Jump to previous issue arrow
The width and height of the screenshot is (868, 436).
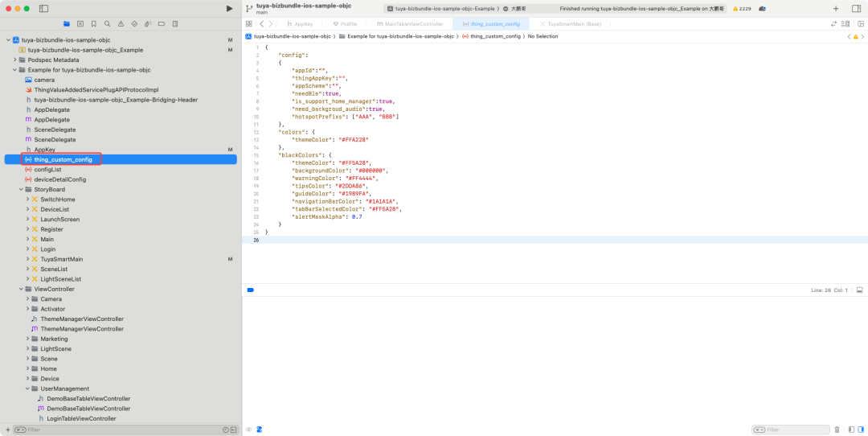[x=850, y=36]
